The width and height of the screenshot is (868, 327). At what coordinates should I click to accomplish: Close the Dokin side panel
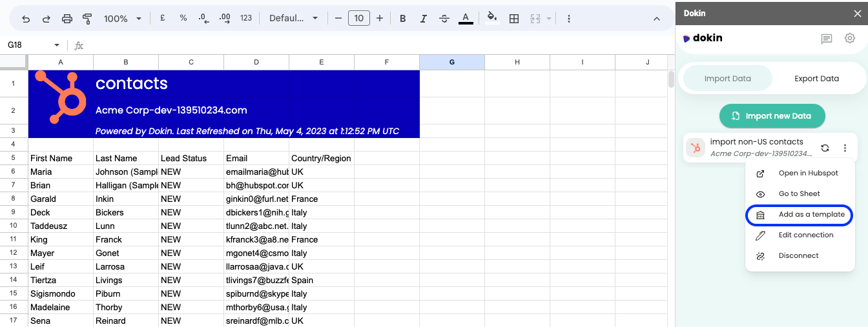tap(857, 13)
